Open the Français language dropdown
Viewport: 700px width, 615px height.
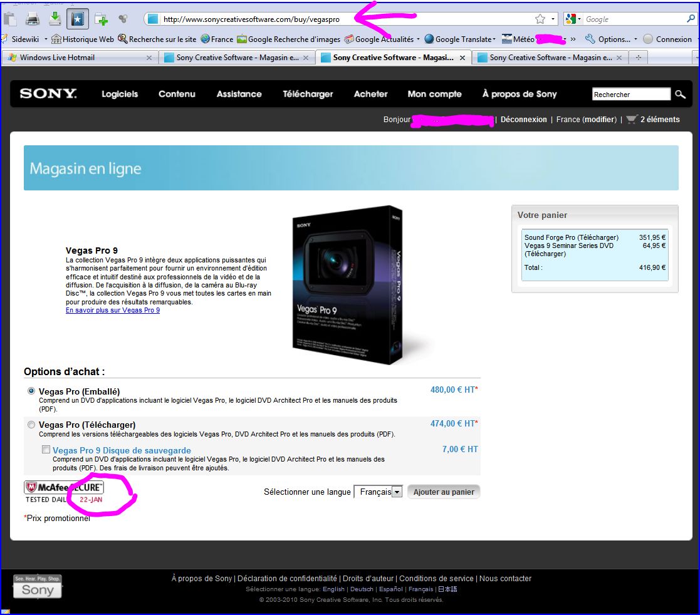point(378,492)
